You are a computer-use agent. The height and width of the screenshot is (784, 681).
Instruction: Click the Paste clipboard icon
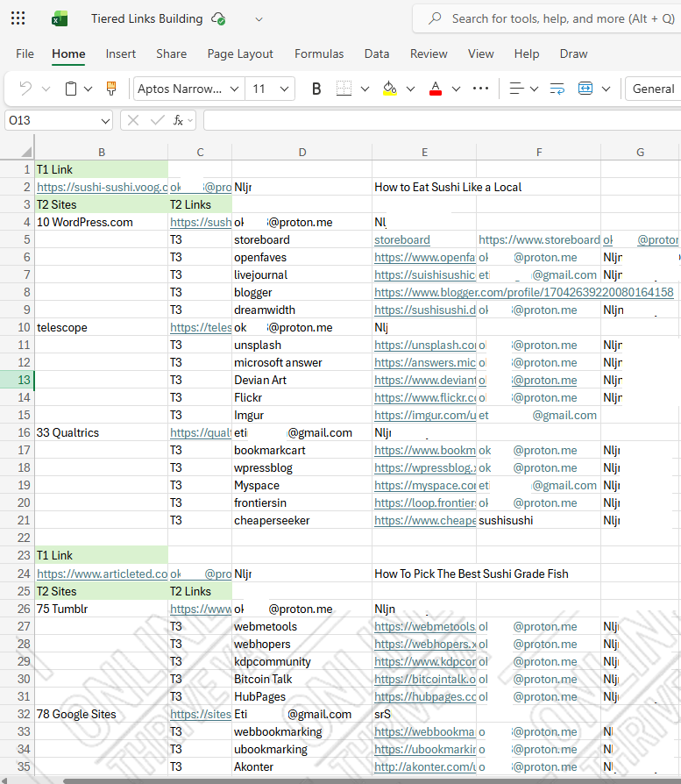coord(71,89)
